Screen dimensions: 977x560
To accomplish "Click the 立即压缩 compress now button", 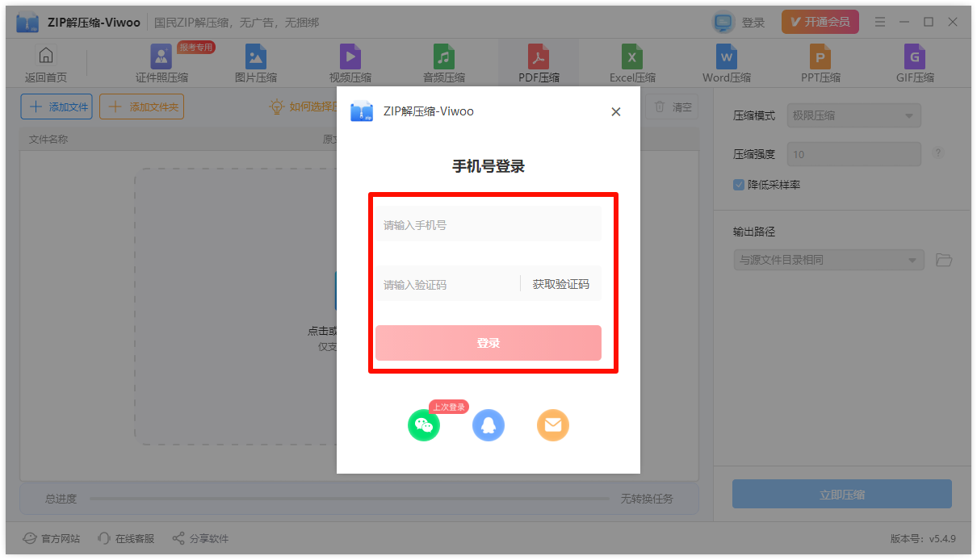I will coord(842,495).
